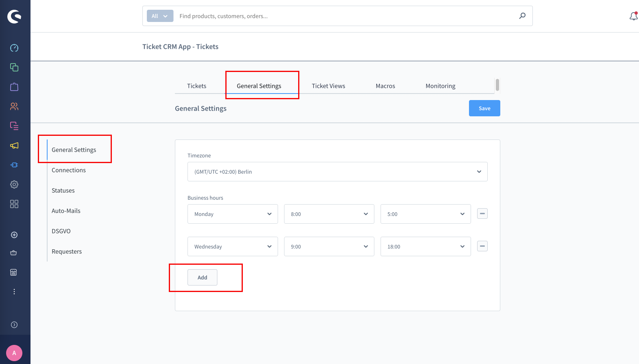Screen dimensions: 639x364
Task: Open the 9:00 start time dropdown
Action: [x=329, y=246]
